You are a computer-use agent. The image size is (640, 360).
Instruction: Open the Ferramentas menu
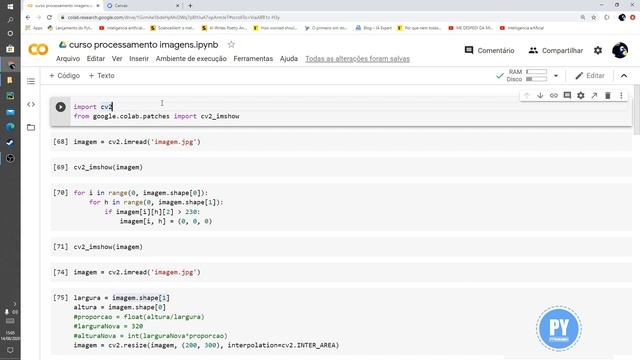coord(253,59)
